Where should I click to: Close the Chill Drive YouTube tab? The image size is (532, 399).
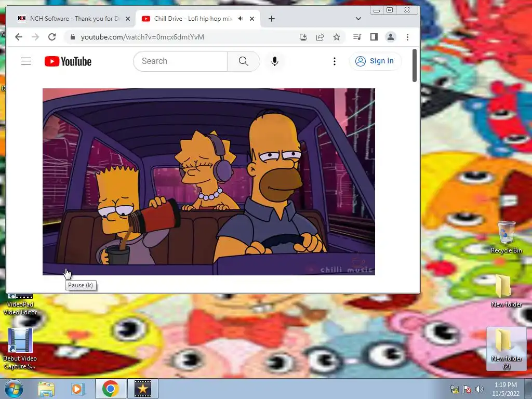coord(252,19)
